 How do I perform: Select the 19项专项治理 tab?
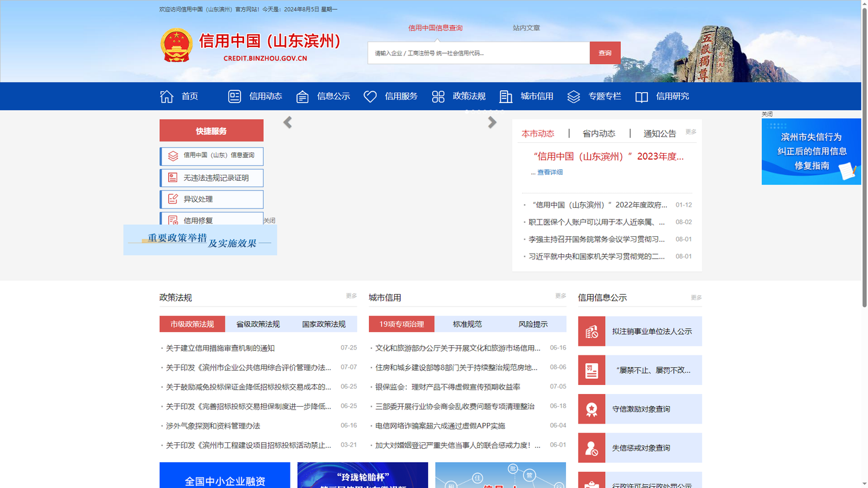(401, 324)
